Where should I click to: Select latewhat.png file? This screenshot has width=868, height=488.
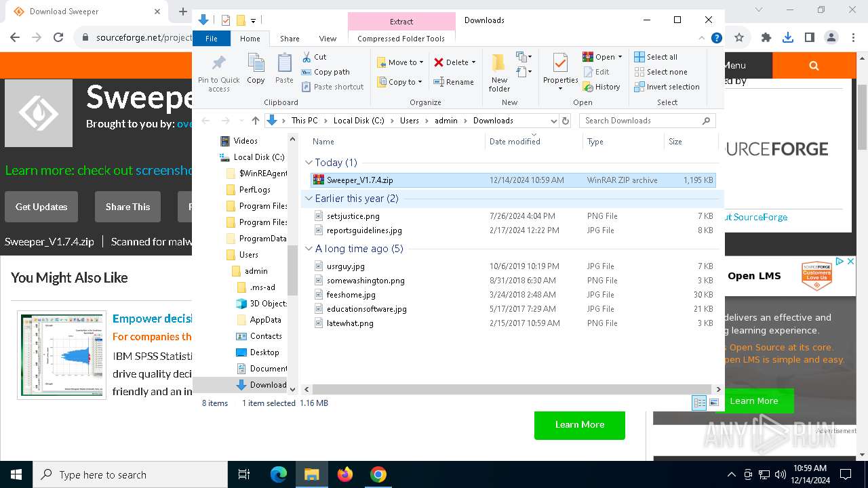point(513,323)
